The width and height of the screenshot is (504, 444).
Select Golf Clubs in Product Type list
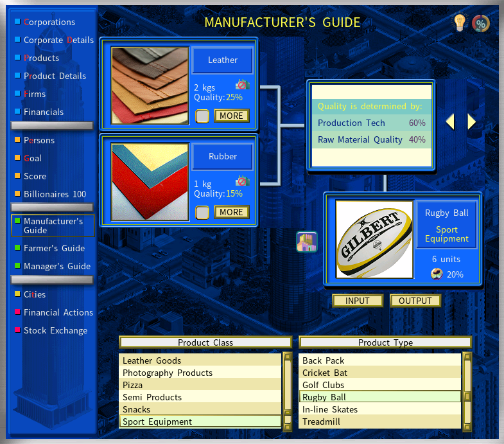pos(380,385)
